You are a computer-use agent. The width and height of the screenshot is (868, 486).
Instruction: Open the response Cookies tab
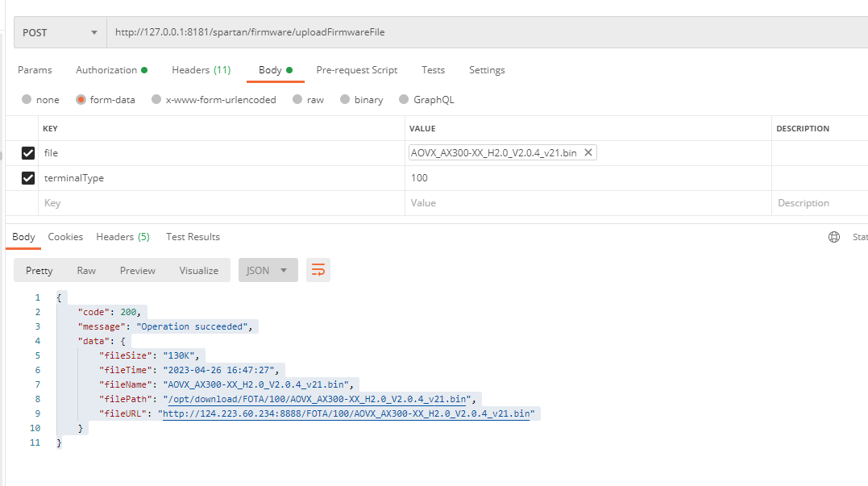(65, 237)
